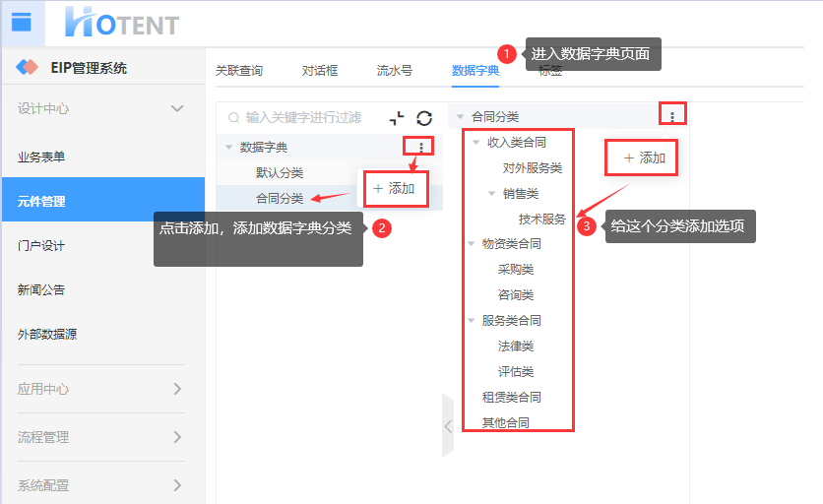Click 添加 under the 数据字典 menu
823x504 pixels.
pyautogui.click(x=395, y=188)
